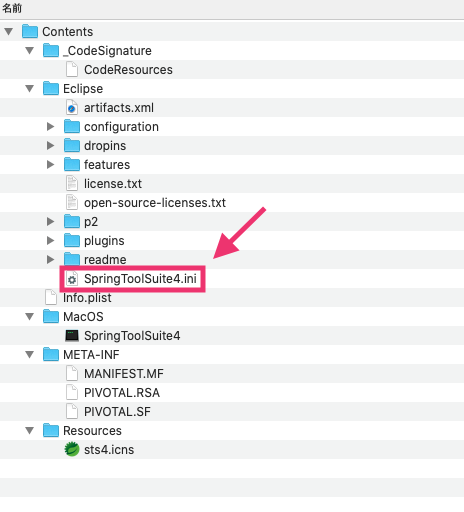Select the license.txt document icon

click(72, 184)
